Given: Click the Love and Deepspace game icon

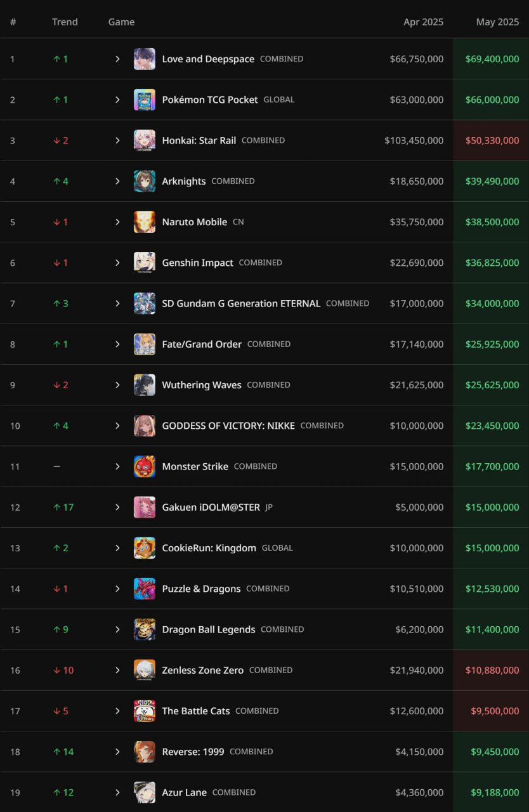Looking at the screenshot, I should 144,59.
